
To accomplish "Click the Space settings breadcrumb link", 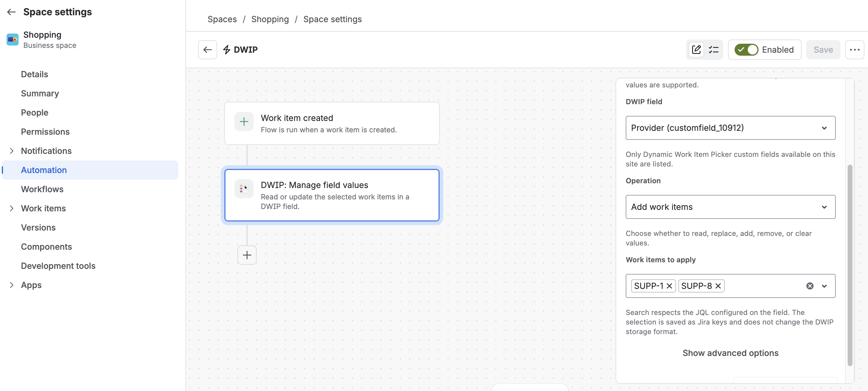I will (x=332, y=19).
